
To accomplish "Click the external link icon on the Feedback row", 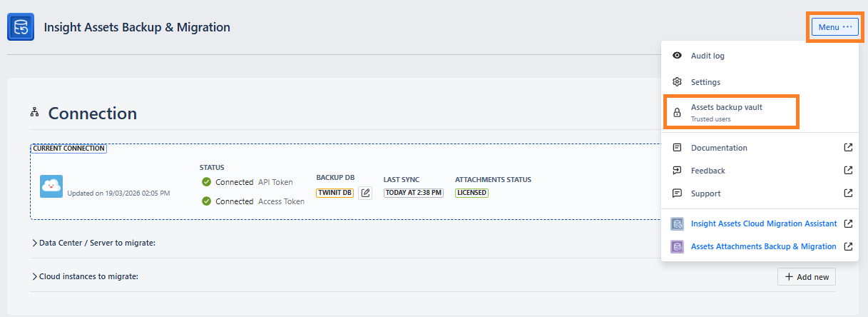I will point(848,171).
